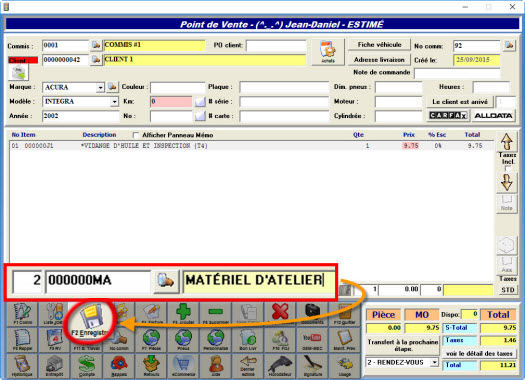525x380 pixels.
Task: Click the STD taxes button
Action: [x=508, y=290]
